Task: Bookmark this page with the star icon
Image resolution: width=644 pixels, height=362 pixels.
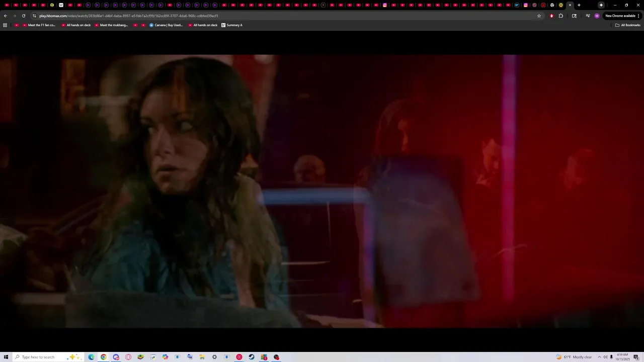Action: [x=539, y=16]
